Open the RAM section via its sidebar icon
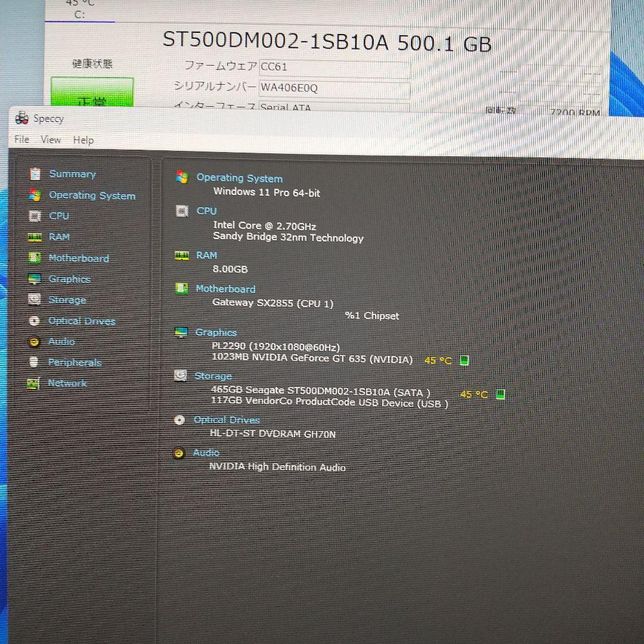This screenshot has height=644, width=644. pyautogui.click(x=35, y=237)
